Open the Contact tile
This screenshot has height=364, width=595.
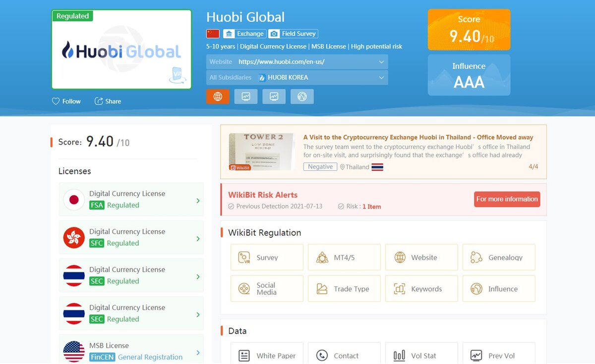pos(344,353)
